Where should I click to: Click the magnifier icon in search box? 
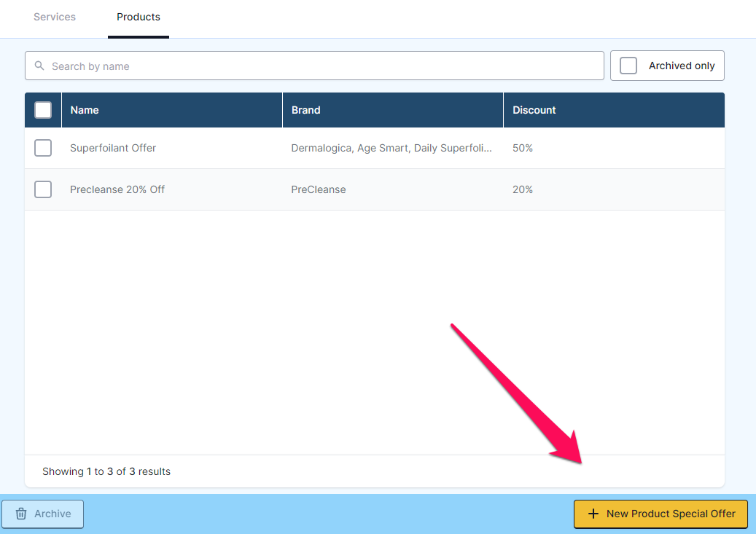[39, 66]
